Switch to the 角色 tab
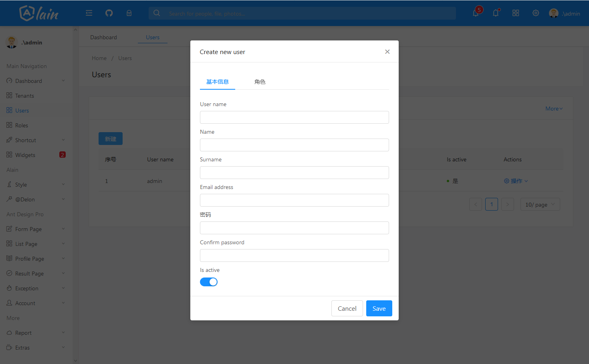This screenshot has width=589, height=364. [x=260, y=82]
